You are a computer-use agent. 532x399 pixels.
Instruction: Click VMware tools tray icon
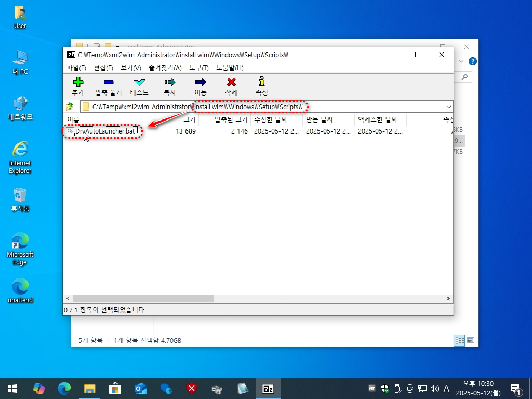click(x=372, y=388)
